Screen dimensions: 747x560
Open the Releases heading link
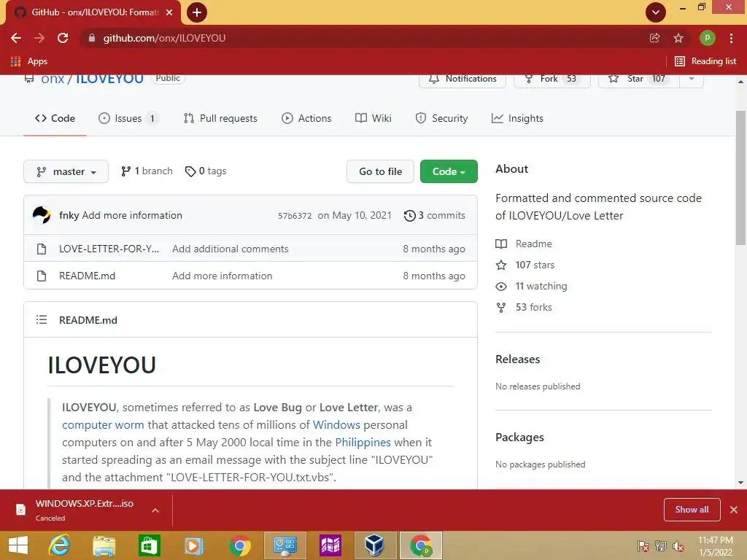(x=518, y=359)
